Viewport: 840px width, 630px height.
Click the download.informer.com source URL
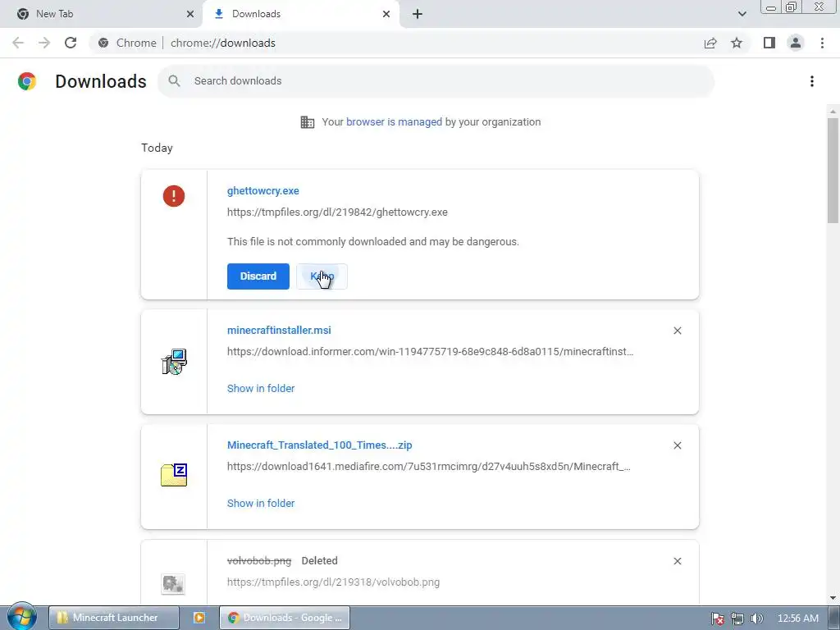coord(430,351)
